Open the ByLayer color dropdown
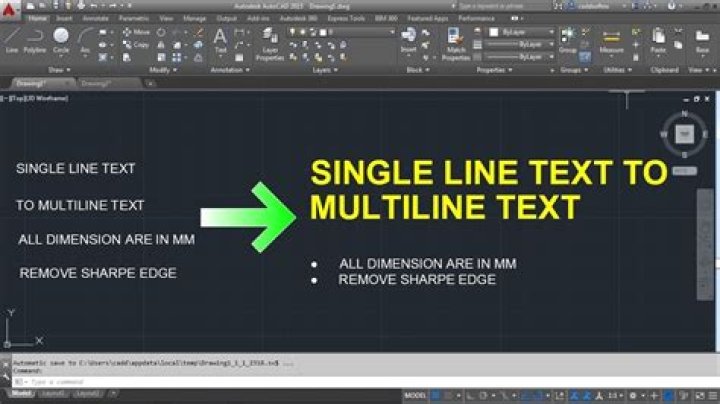This screenshot has height=404, width=720. [522, 32]
